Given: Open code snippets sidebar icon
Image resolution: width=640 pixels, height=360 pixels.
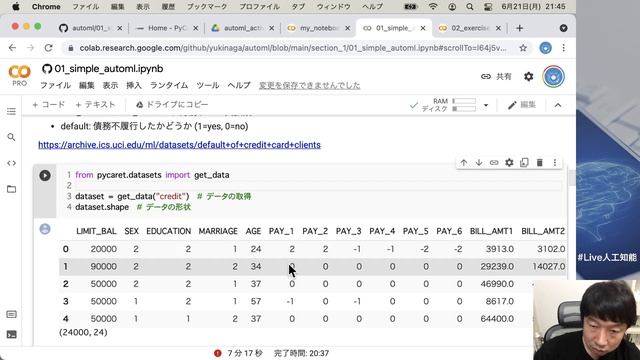Looking at the screenshot, I should (11, 163).
